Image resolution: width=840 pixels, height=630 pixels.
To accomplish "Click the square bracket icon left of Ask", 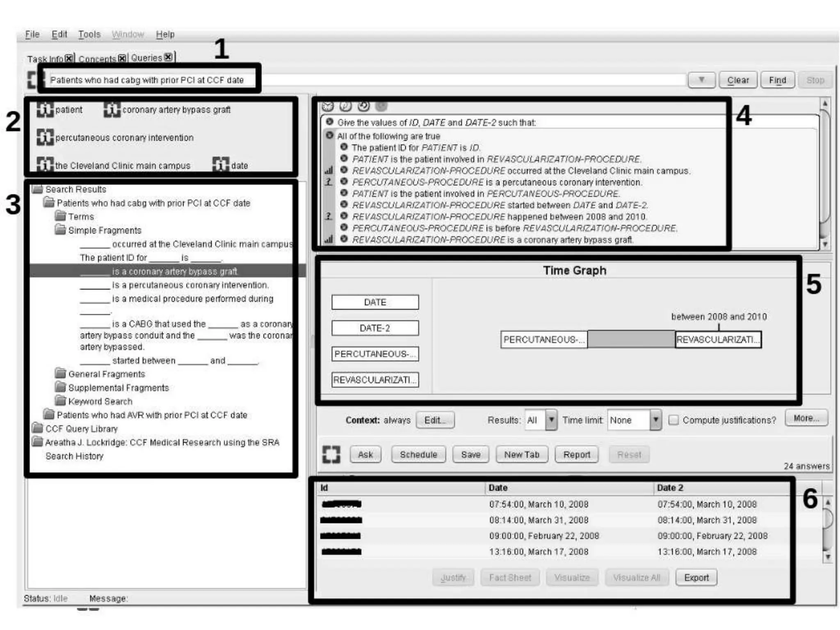I will click(331, 454).
